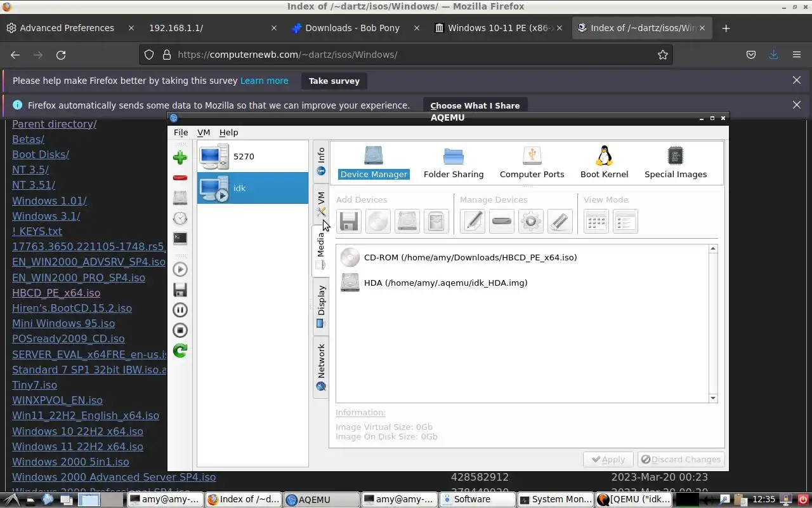Start the VM with the play icon
The height and width of the screenshot is (508, 812).
point(180,269)
